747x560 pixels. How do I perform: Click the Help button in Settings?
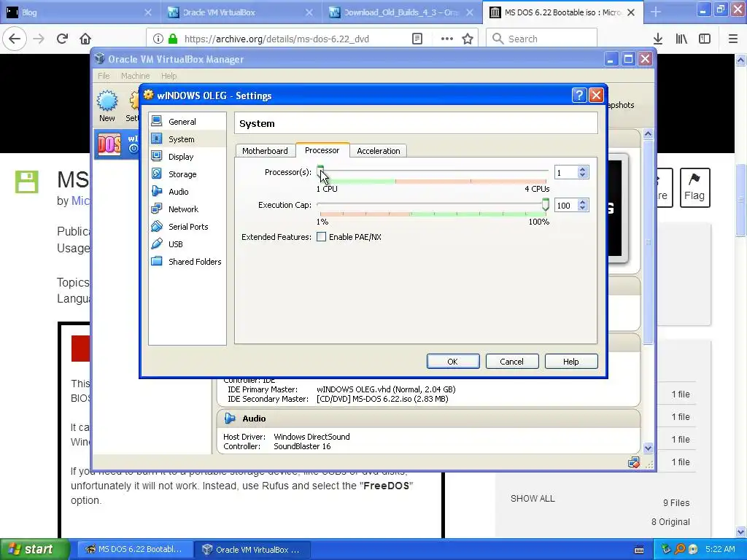click(x=570, y=362)
